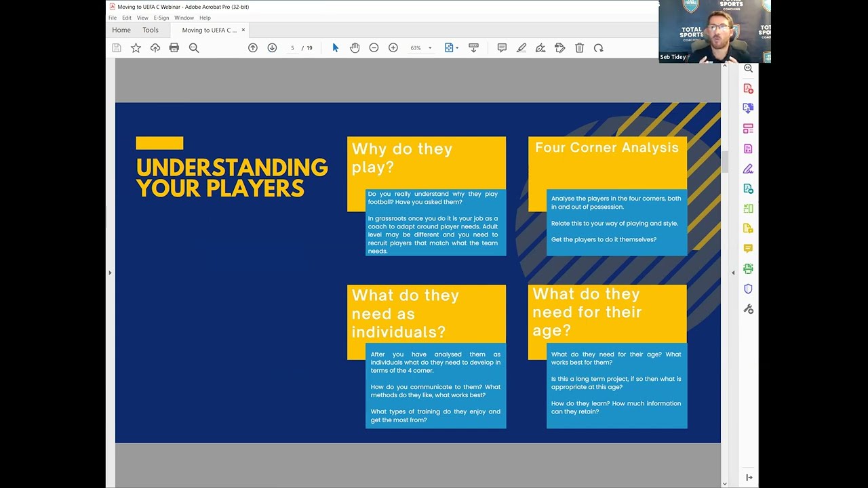Click the current page number field
868x488 pixels.
tap(292, 48)
